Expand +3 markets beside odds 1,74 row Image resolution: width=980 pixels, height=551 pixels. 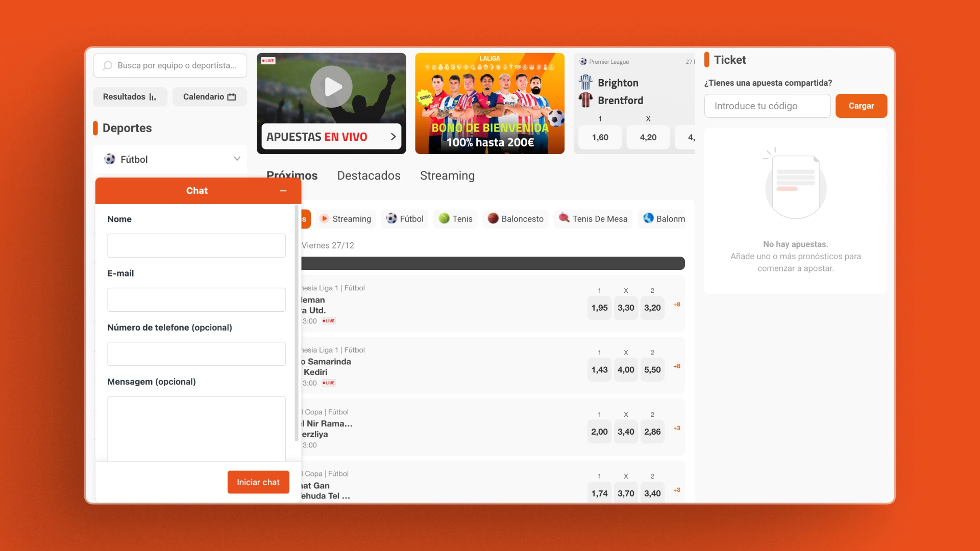(677, 490)
